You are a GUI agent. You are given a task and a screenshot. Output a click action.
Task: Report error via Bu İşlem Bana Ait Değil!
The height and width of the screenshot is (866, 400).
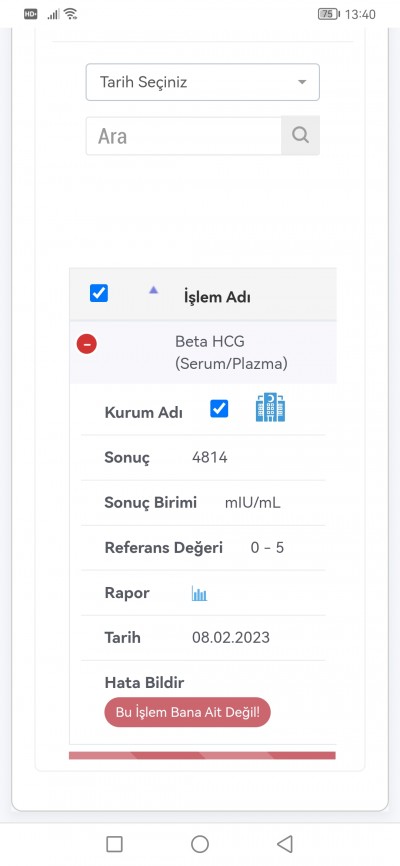coord(187,712)
